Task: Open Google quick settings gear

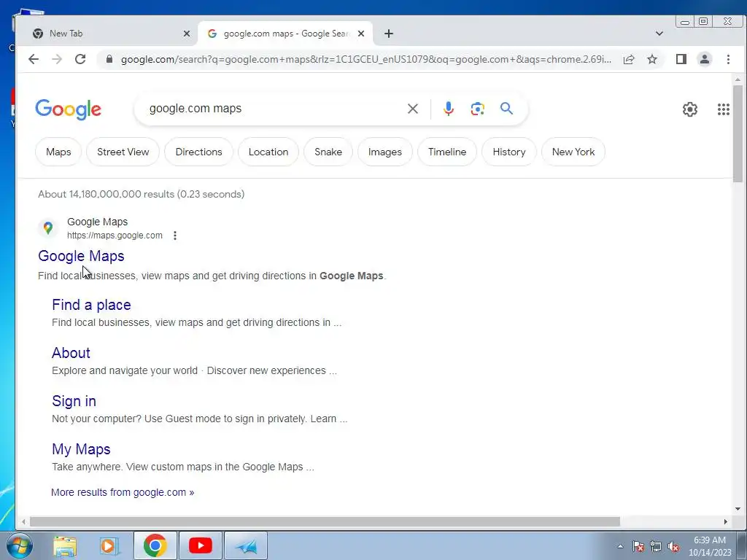Action: click(x=690, y=109)
